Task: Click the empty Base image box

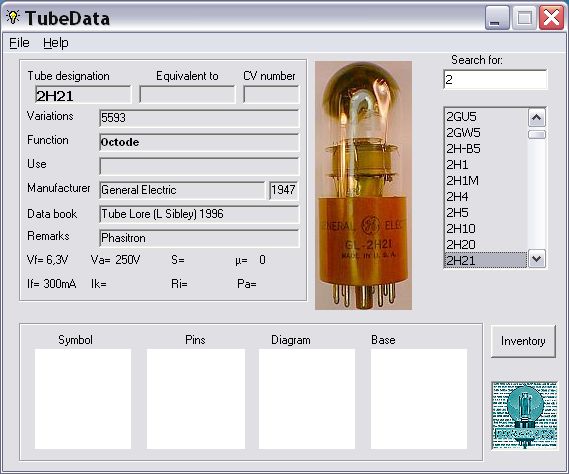Action: [419, 399]
